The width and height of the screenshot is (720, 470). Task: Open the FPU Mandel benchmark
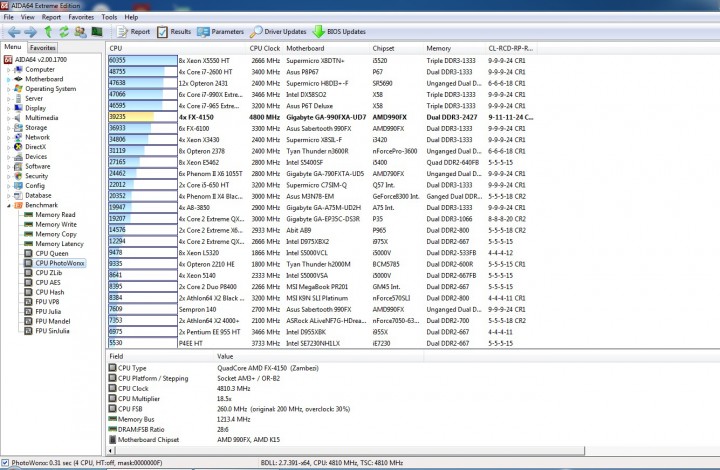click(53, 321)
